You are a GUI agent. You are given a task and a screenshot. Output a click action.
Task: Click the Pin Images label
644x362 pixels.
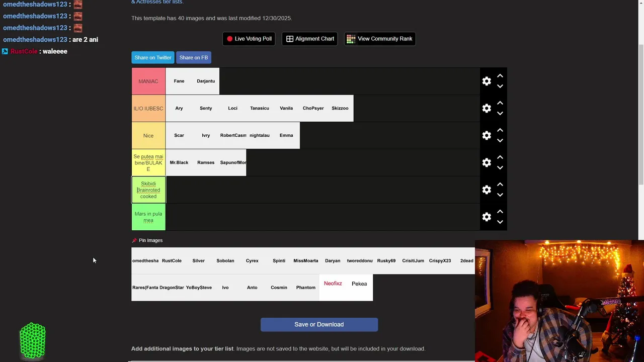tap(150, 240)
